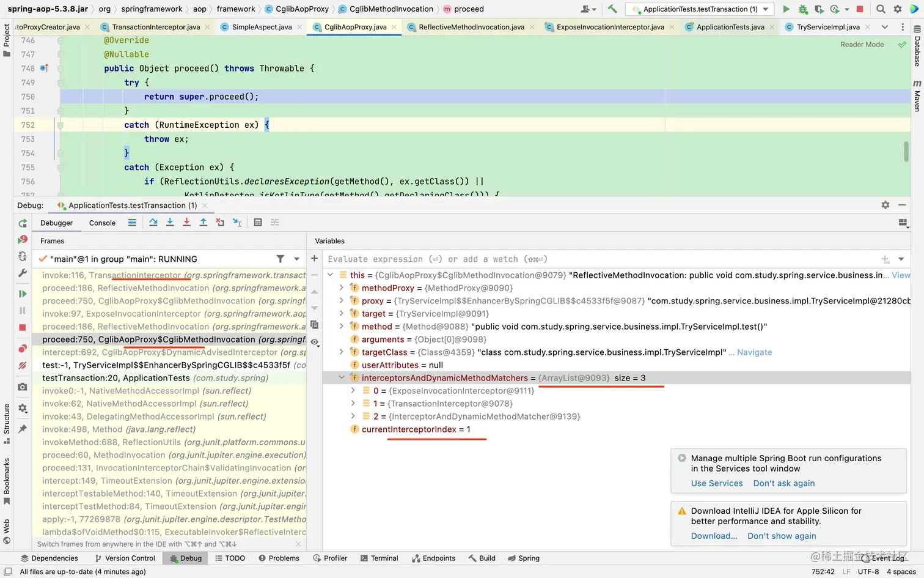Stop the run with red square in top toolbar
Screen dimensions: 924x578
(x=860, y=9)
